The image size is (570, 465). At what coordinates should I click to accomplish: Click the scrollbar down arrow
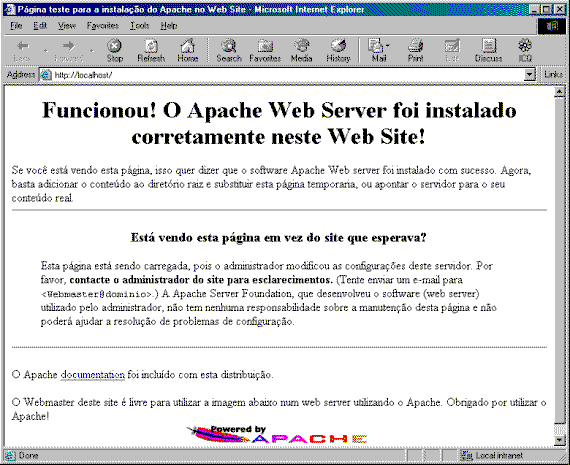pyautogui.click(x=559, y=440)
